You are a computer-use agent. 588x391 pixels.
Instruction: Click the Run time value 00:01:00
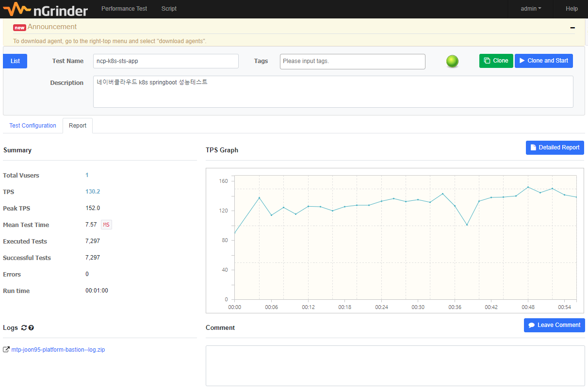(x=97, y=291)
